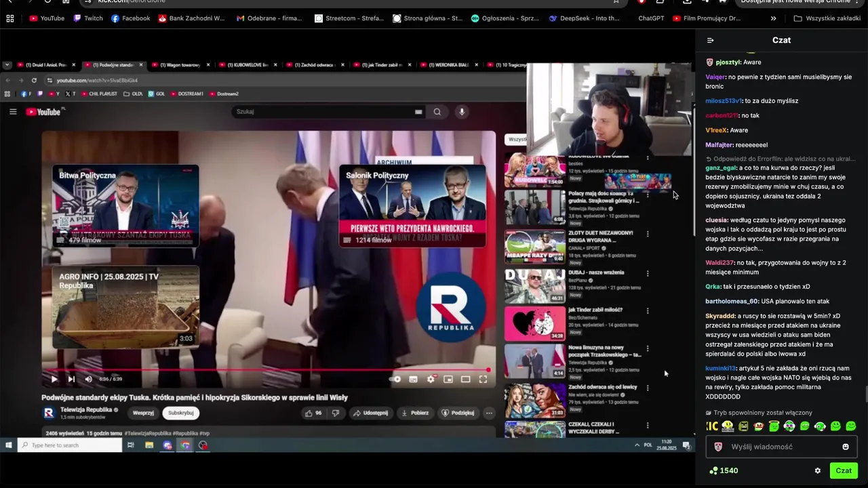Open the Facebook bookmark

[130, 18]
